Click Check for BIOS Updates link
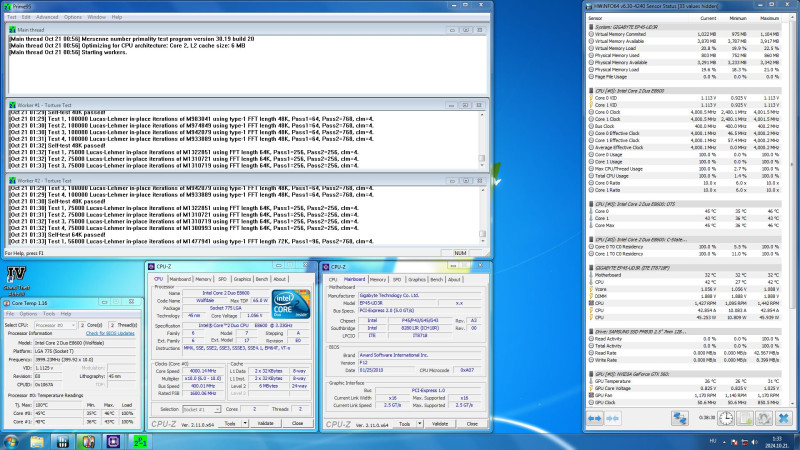Viewport: 800px width, 450px height. tap(110, 333)
